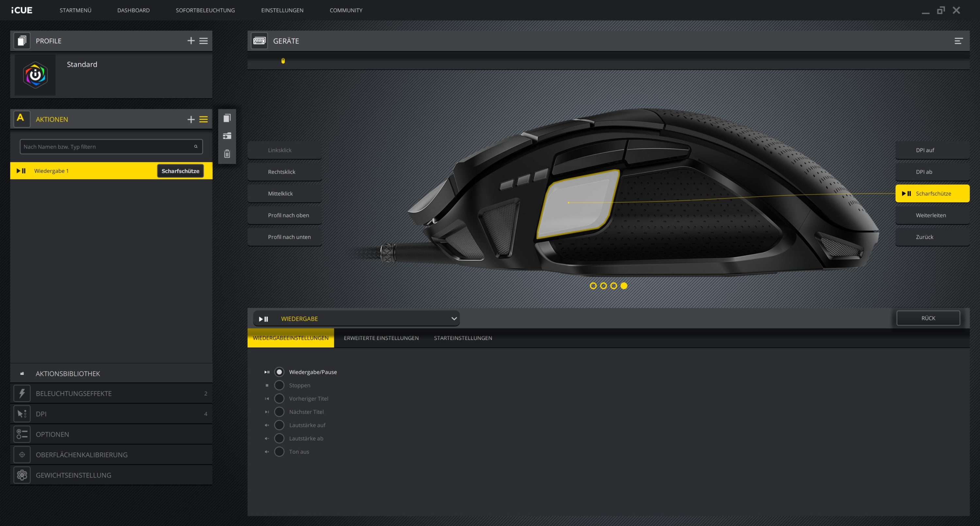Open the Einstellungen top menu

click(282, 10)
